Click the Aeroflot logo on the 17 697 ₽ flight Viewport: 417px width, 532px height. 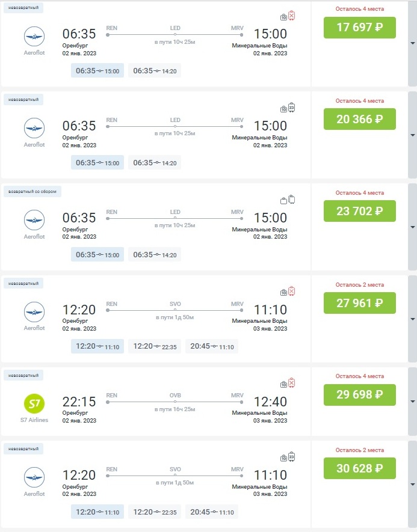(34, 37)
